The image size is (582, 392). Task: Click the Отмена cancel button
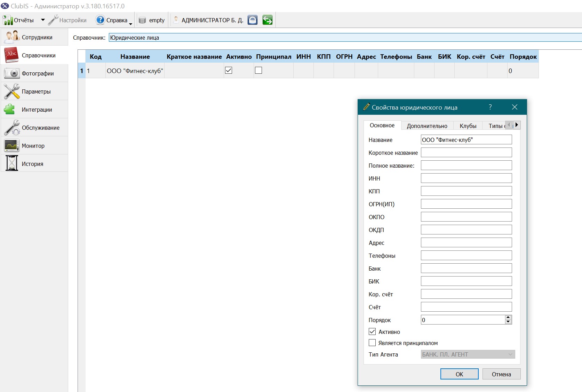coord(501,374)
